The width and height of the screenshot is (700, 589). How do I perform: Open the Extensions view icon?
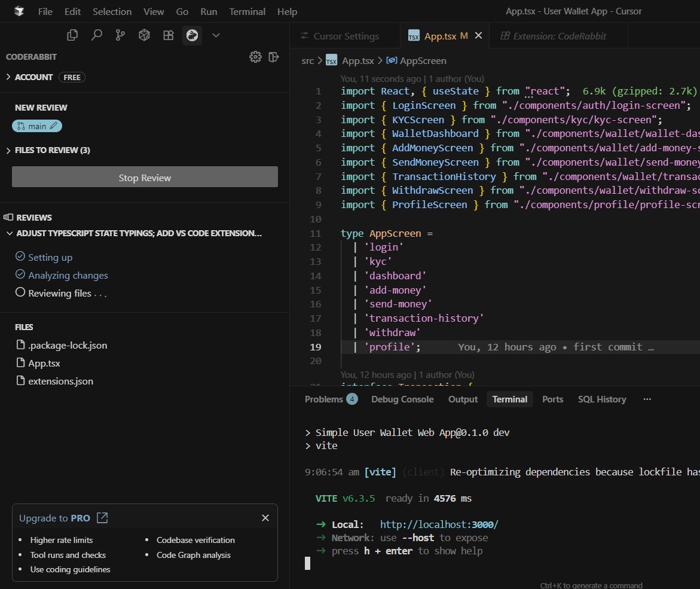[169, 35]
